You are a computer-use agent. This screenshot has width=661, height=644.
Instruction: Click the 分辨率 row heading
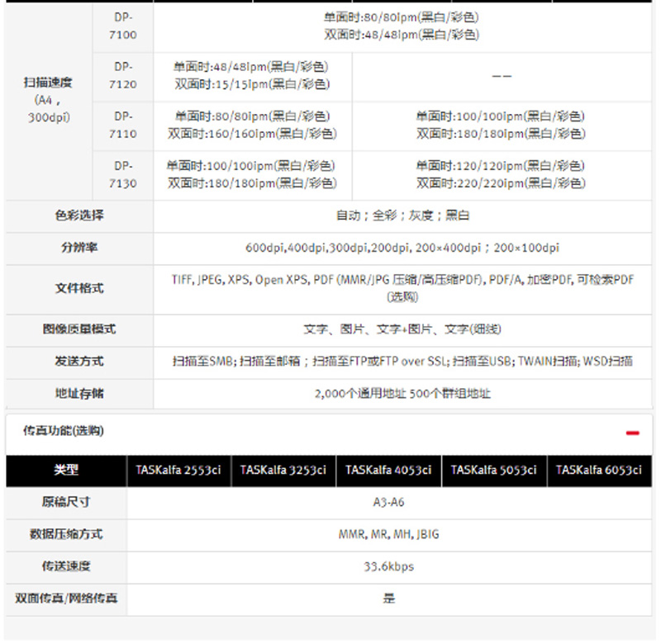pyautogui.click(x=79, y=248)
